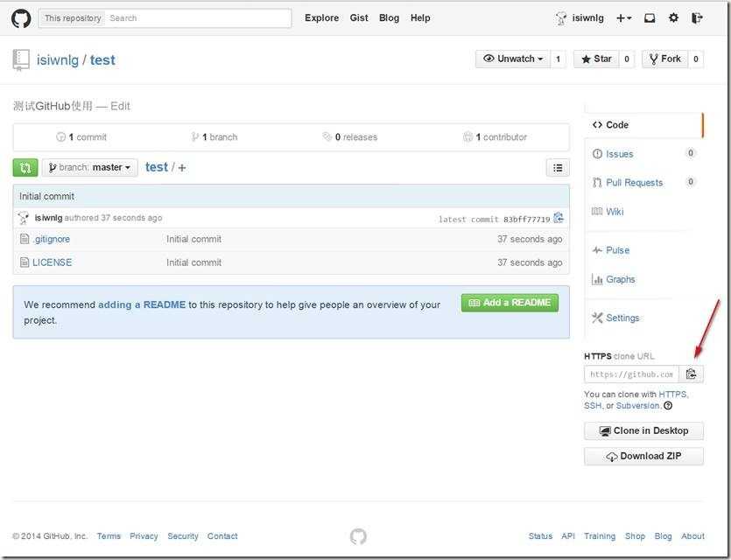The image size is (731, 560).
Task: Click the file list view toggle icon
Action: 558,168
